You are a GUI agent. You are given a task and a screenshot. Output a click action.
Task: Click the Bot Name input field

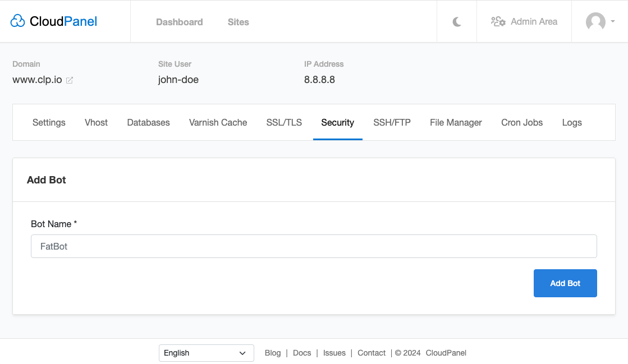pyautogui.click(x=314, y=246)
